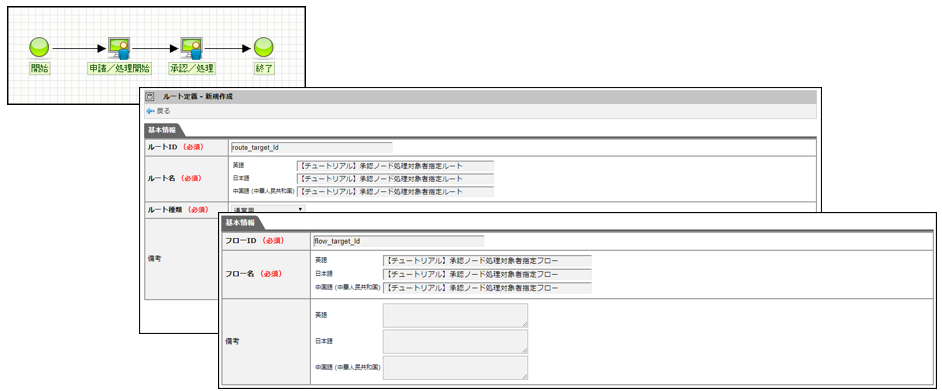Image resolution: width=942 pixels, height=391 pixels.
Task: Focus the English ルート名 field
Action: point(395,166)
